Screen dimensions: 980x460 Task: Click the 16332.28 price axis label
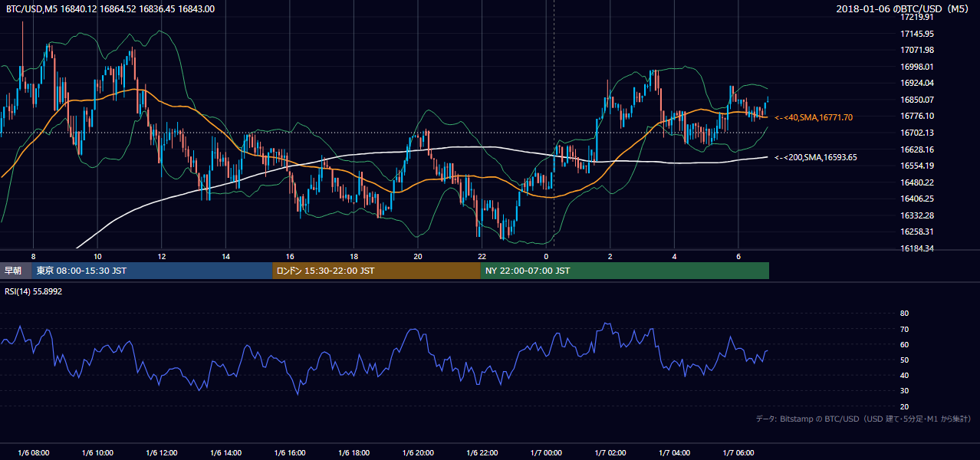point(916,215)
